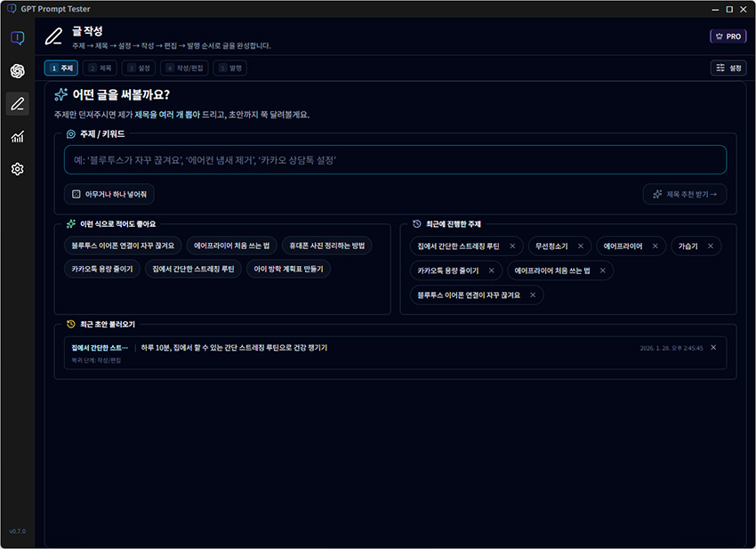The image size is (756, 549).
Task: Select the GPT logo icon in the sidebar
Action: [x=17, y=69]
